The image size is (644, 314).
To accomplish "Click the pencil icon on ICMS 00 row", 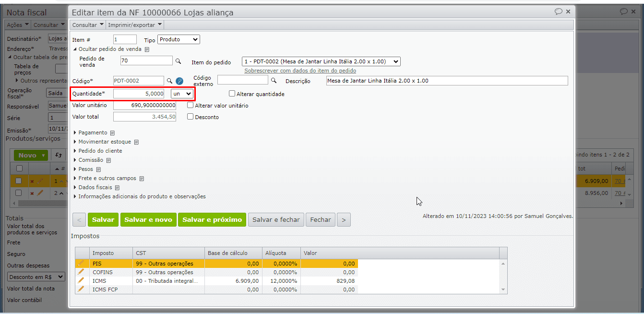I will tap(81, 280).
